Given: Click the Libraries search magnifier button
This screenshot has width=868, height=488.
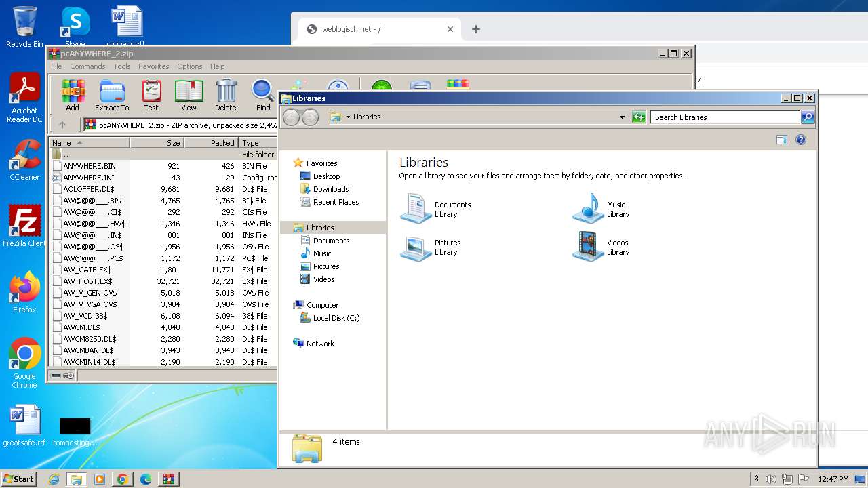Looking at the screenshot, I should pos(807,117).
